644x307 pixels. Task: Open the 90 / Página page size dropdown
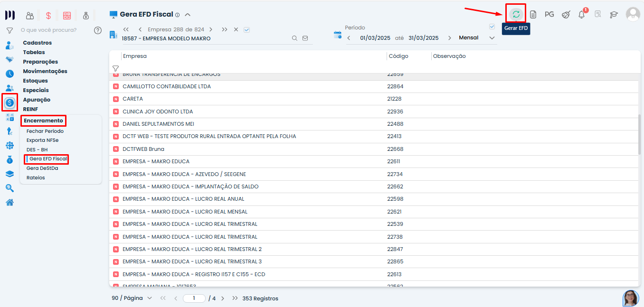(x=132, y=298)
